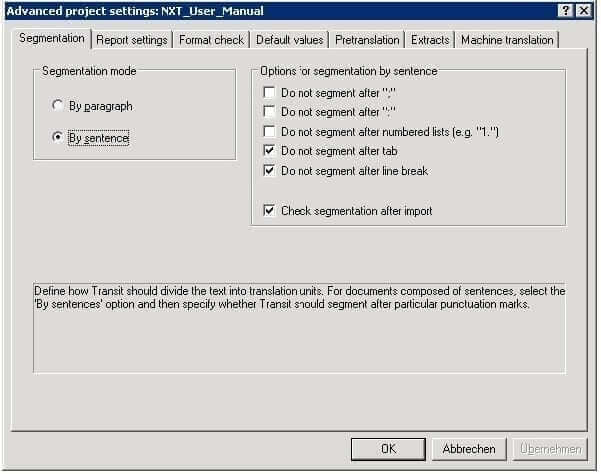The width and height of the screenshot is (601, 474).
Task: Switch to the Extracts tab
Action: click(430, 40)
